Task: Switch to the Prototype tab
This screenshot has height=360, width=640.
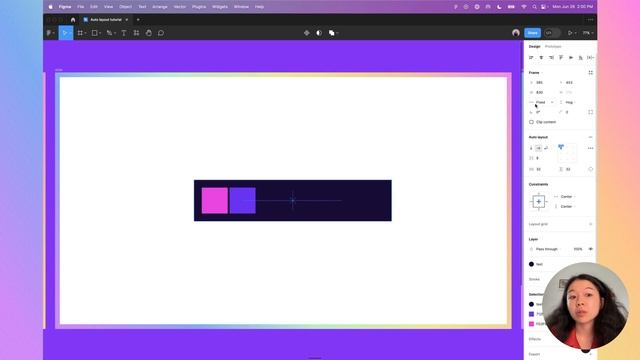Action: pos(553,47)
